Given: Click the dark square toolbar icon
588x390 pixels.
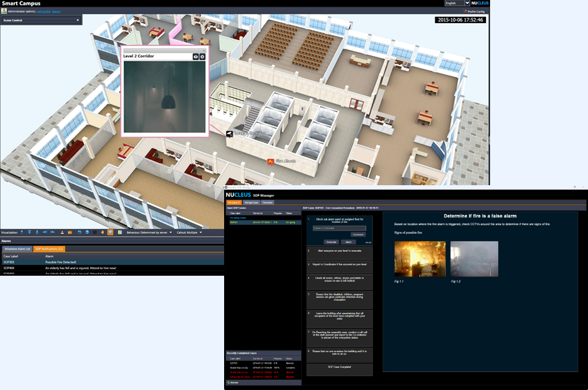Looking at the screenshot, I should click(x=95, y=233).
